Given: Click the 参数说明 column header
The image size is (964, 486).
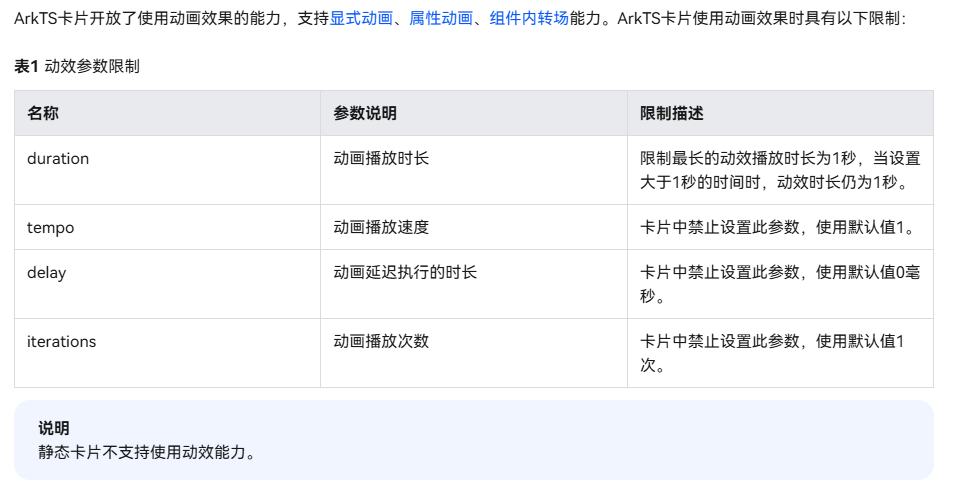Looking at the screenshot, I should click(x=365, y=113).
